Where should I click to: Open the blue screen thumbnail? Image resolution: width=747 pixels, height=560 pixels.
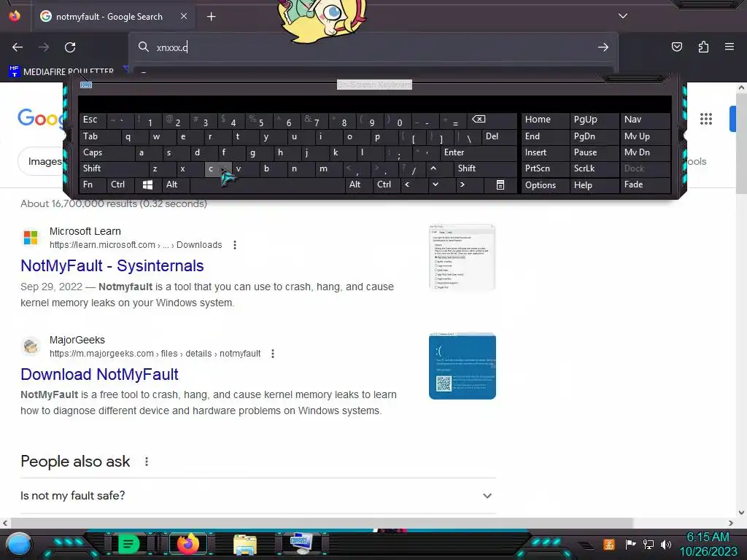point(462,366)
